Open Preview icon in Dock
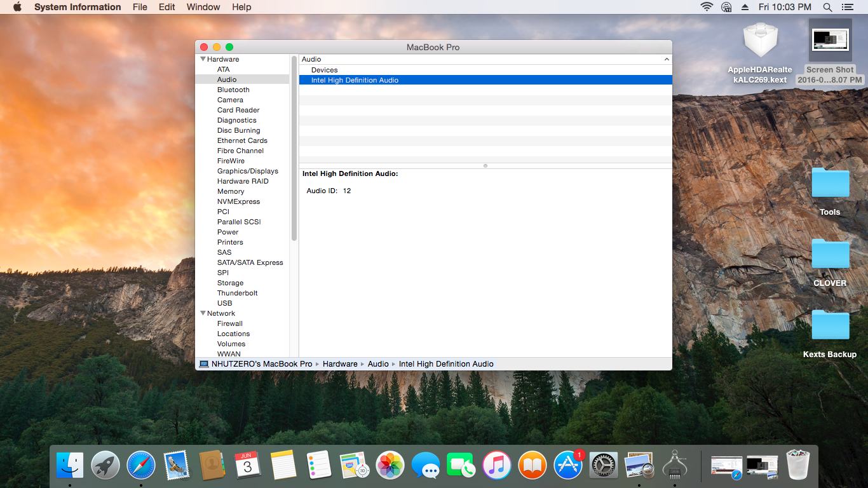 coord(639,465)
